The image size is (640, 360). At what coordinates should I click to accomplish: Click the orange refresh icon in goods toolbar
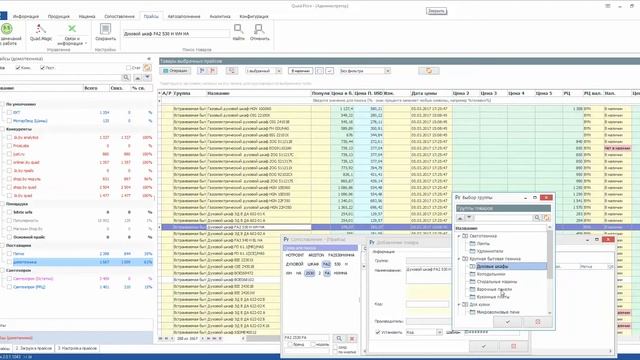tap(429, 71)
